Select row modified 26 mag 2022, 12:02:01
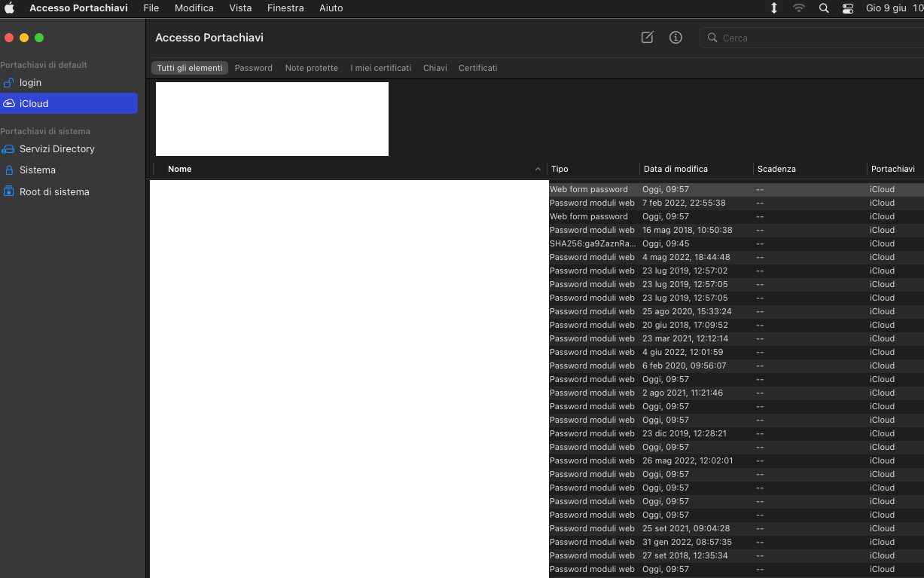The width and height of the screenshot is (924, 578). point(537,460)
